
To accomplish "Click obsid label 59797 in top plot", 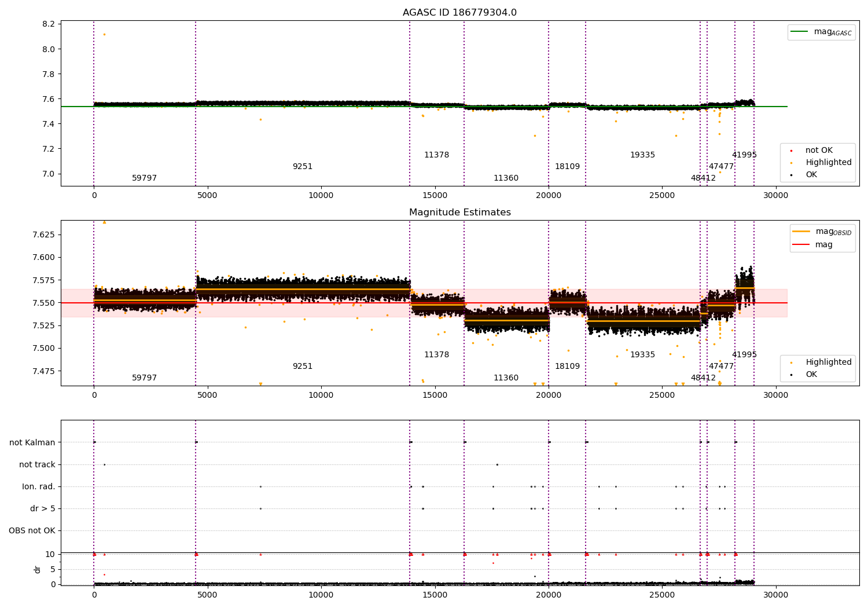I will (145, 178).
